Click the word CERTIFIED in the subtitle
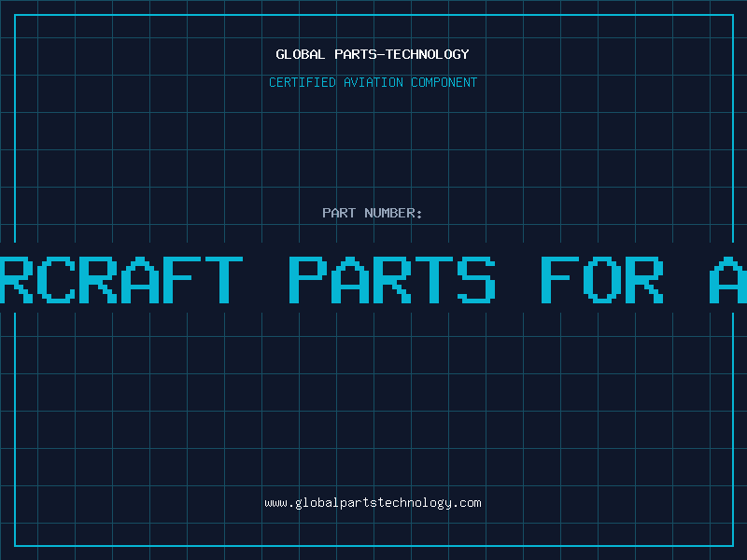The image size is (747, 560). pos(303,82)
